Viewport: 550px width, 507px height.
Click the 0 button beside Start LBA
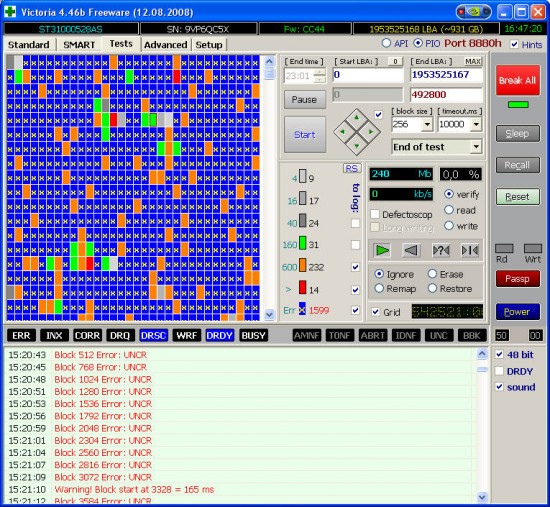[395, 61]
